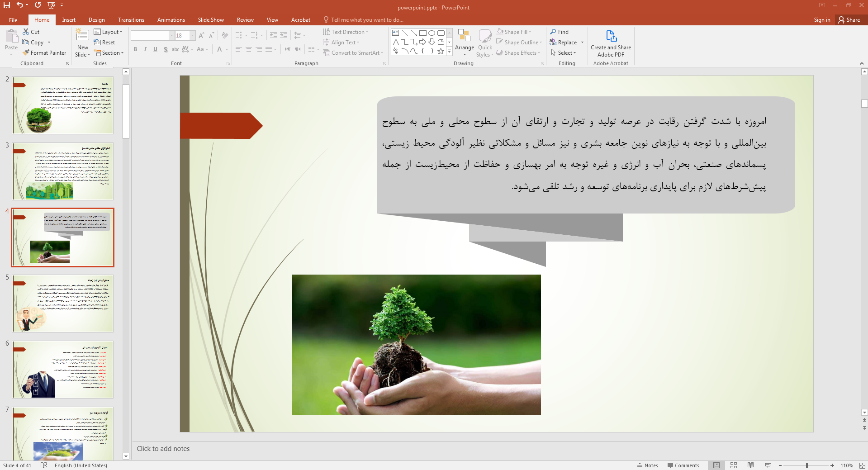Image resolution: width=868 pixels, height=470 pixels.
Task: Cut the selection with scissors icon
Action: tap(26, 32)
